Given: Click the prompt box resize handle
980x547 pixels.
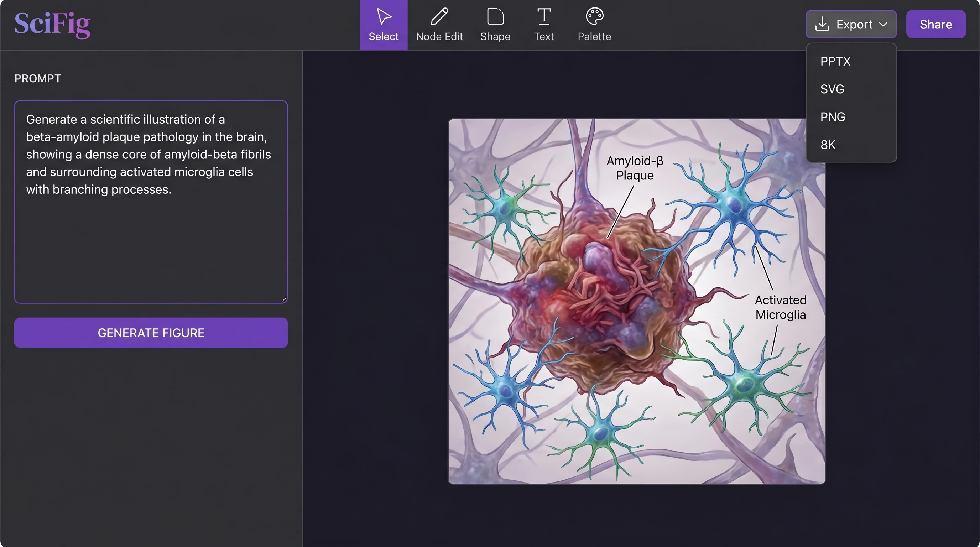Looking at the screenshot, I should (284, 299).
